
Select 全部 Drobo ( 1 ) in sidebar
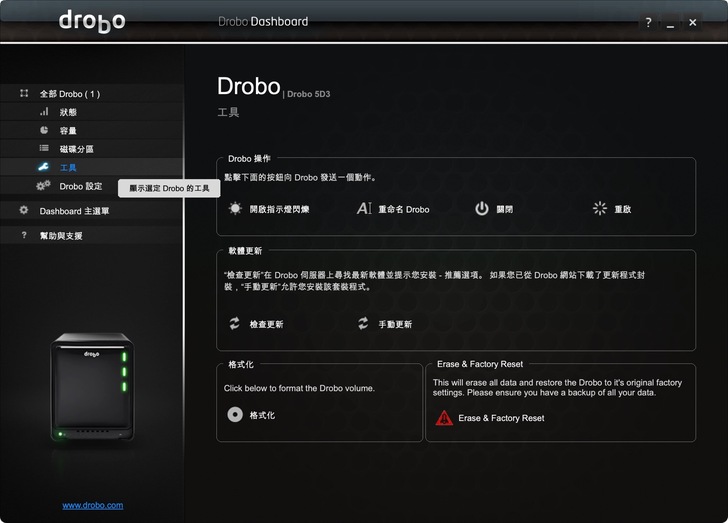(92, 94)
